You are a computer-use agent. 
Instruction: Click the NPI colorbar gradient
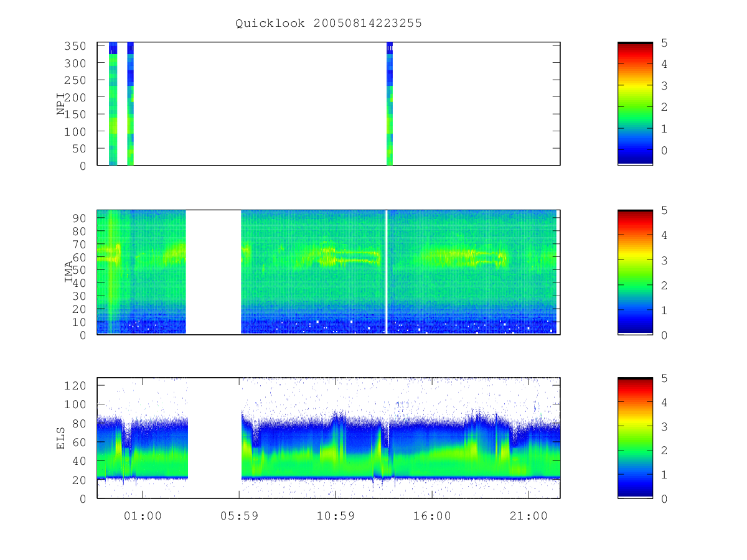point(635,103)
